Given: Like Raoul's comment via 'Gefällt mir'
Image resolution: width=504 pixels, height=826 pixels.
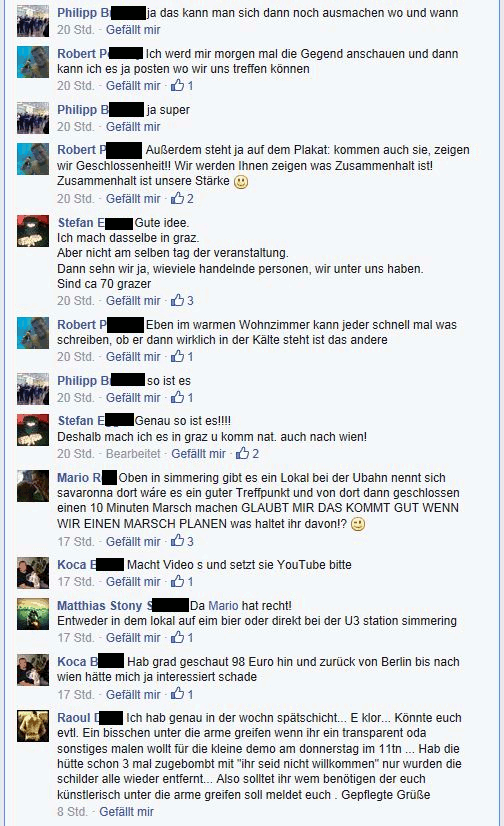Looking at the screenshot, I should tap(126, 812).
